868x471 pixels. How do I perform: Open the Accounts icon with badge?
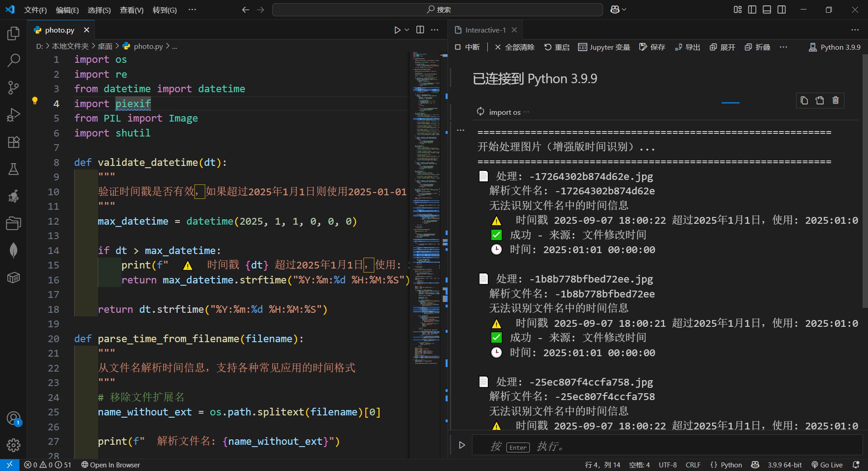point(14,419)
